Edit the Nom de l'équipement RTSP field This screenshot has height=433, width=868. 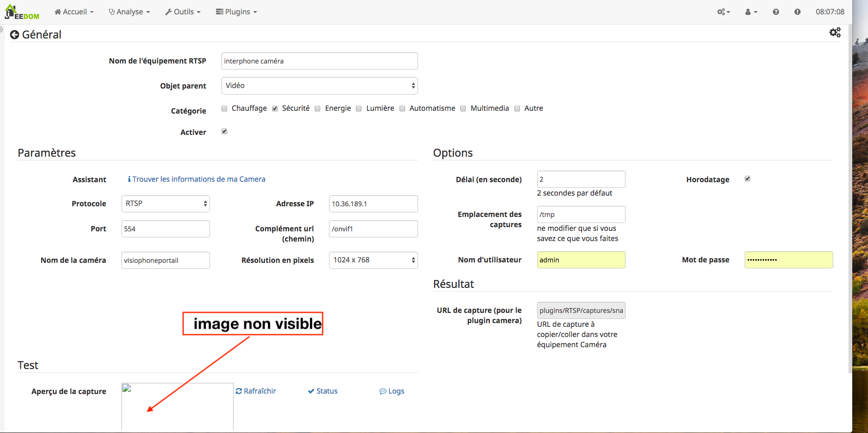coord(319,61)
